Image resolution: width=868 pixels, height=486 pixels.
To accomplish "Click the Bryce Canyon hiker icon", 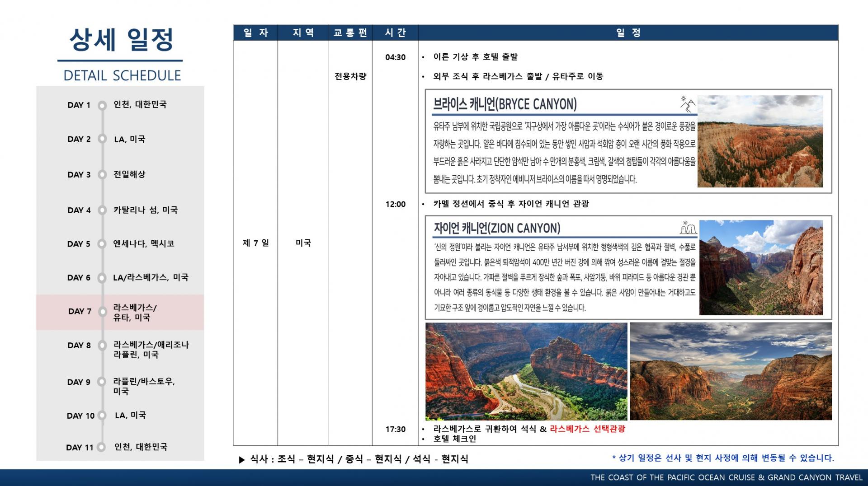I will click(x=688, y=104).
